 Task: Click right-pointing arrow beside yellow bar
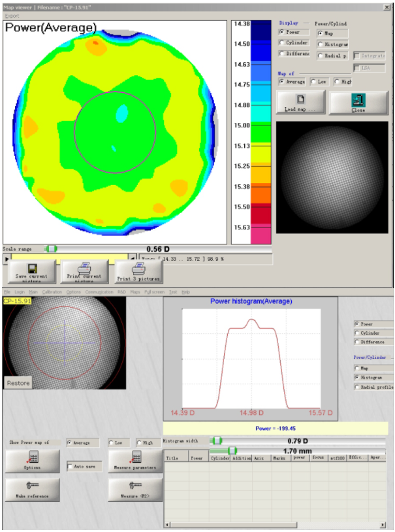pos(6,259)
